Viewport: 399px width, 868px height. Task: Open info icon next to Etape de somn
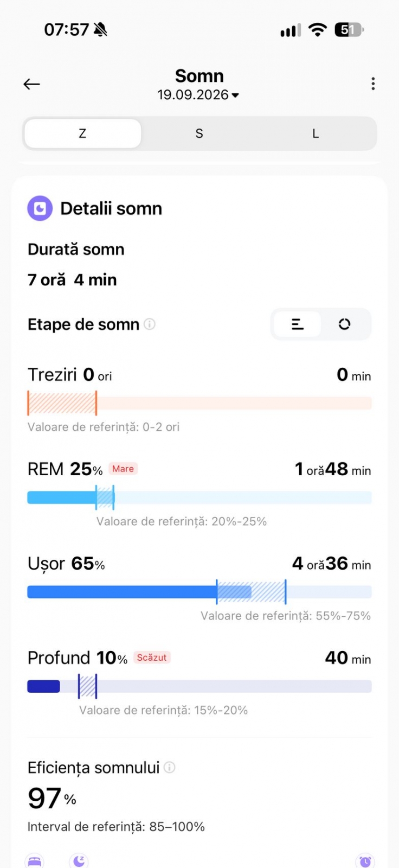(x=150, y=324)
